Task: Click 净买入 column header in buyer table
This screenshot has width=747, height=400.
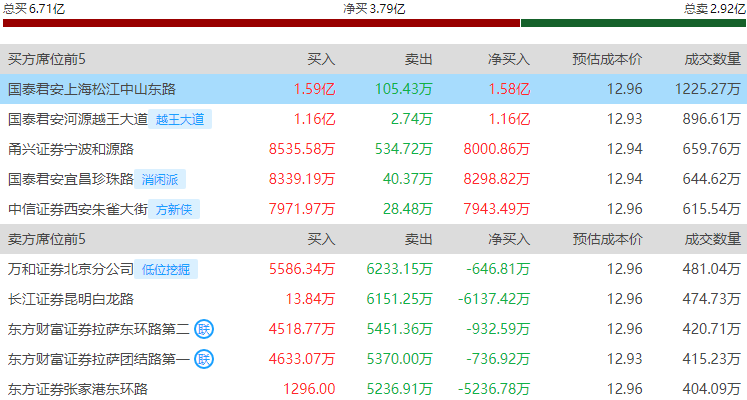Action: 509,59
